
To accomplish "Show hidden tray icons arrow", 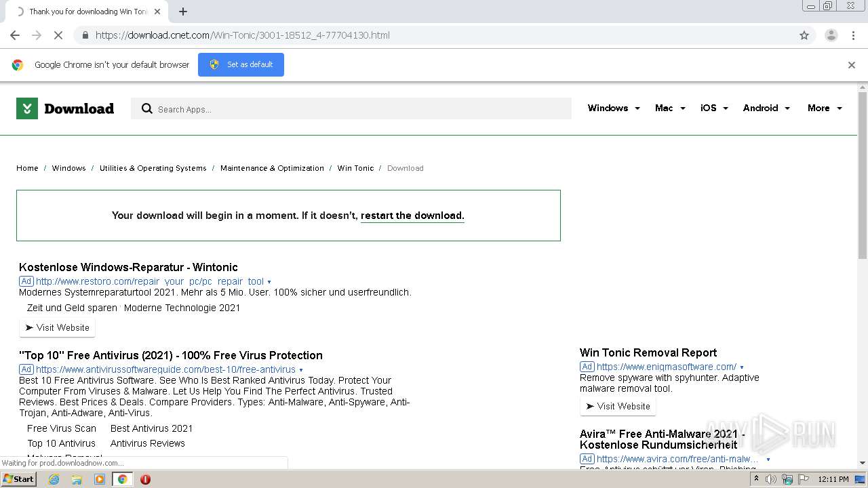I will tap(756, 479).
